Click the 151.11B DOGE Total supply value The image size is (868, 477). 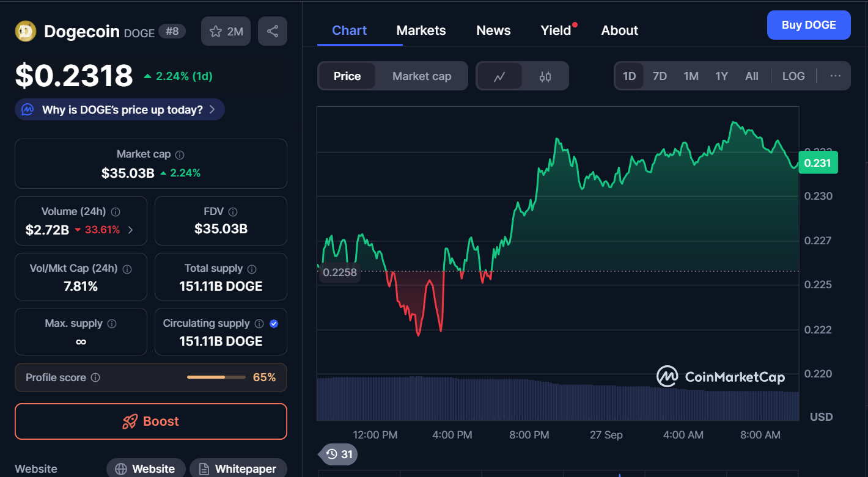[221, 286]
